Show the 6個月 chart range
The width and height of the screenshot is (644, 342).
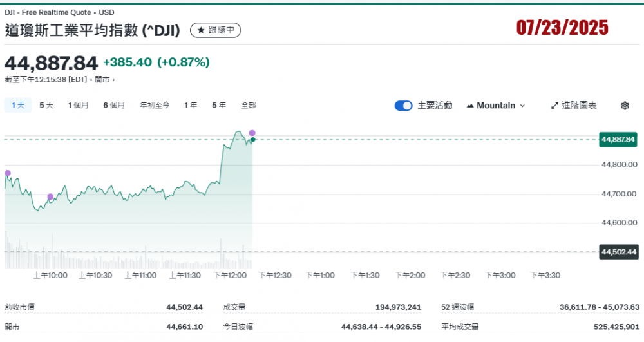coord(114,105)
